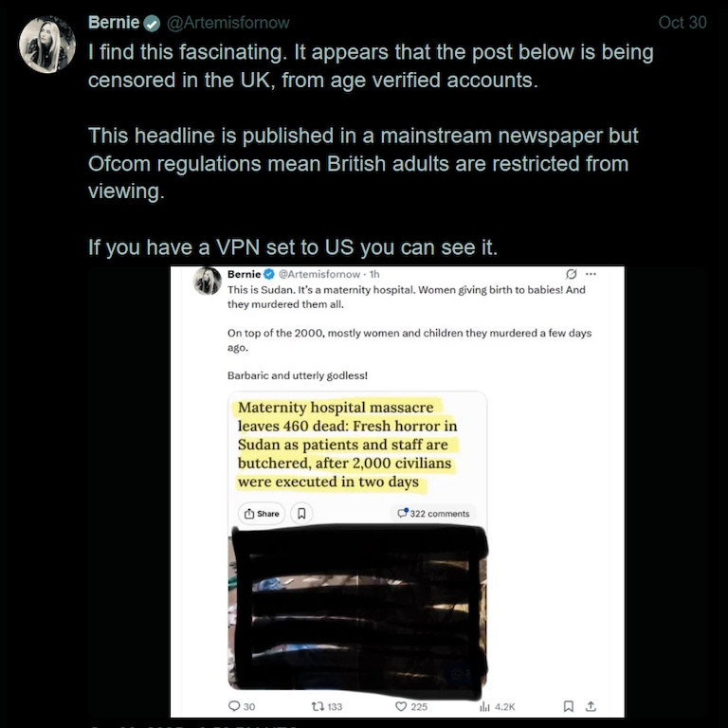
Task: Open the Oct 30 post timestamp
Action: 682,23
